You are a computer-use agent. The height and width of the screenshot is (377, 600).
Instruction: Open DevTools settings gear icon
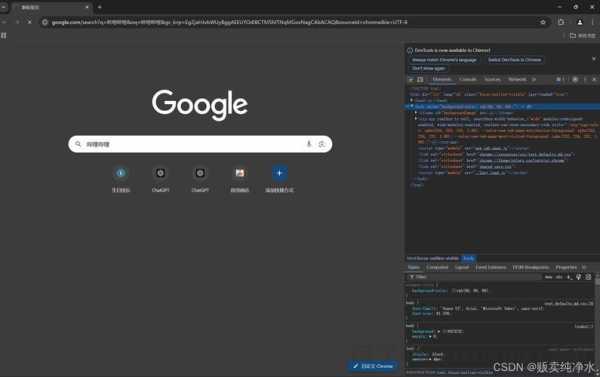[x=575, y=79]
